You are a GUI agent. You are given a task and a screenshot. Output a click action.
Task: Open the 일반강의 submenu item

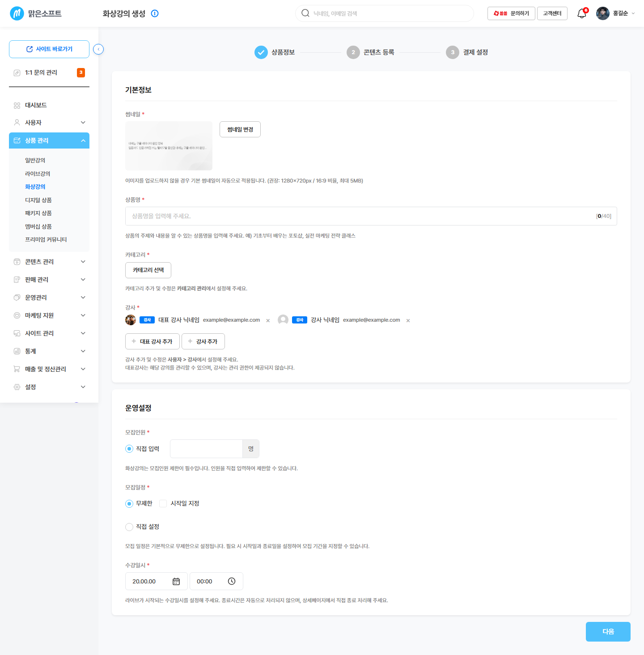pos(35,160)
